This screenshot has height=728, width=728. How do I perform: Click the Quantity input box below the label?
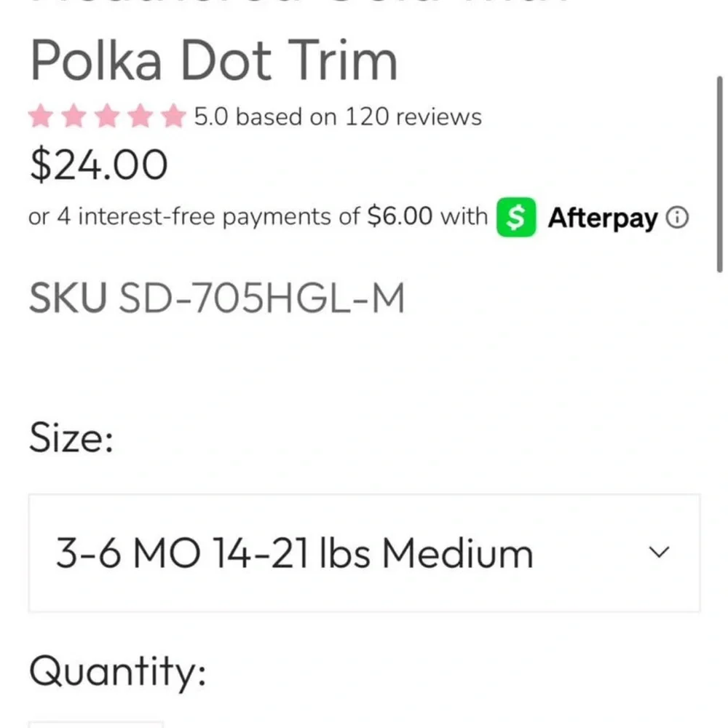pyautogui.click(x=95, y=725)
